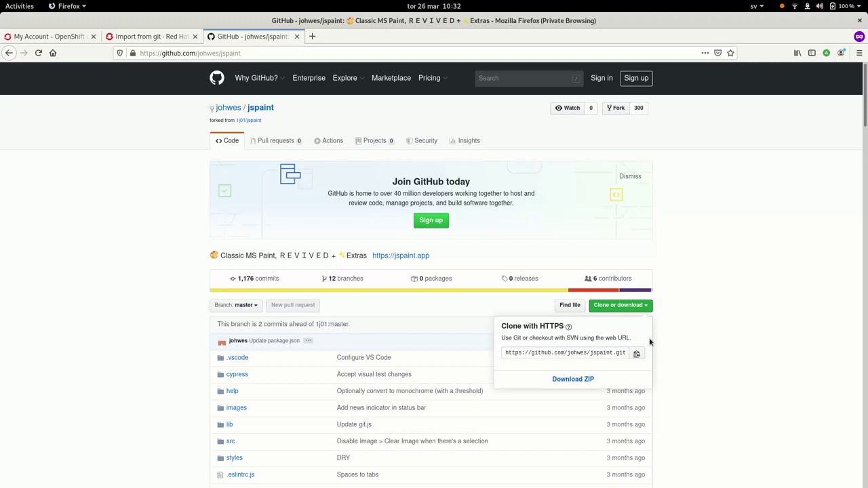
Task: Toggle the sidebar view icon in toolbar
Action: click(x=812, y=53)
